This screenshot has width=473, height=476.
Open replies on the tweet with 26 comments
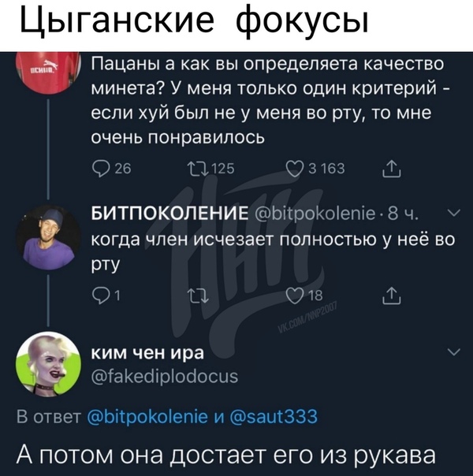coord(111,169)
